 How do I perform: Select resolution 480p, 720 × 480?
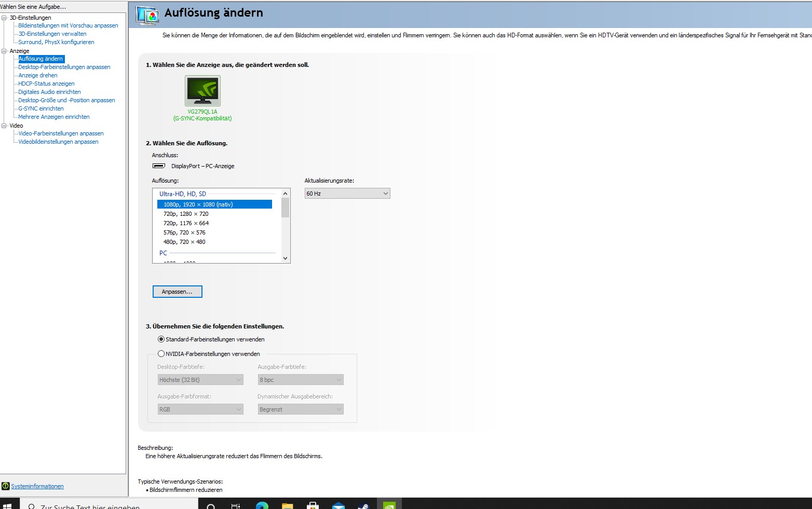point(184,242)
